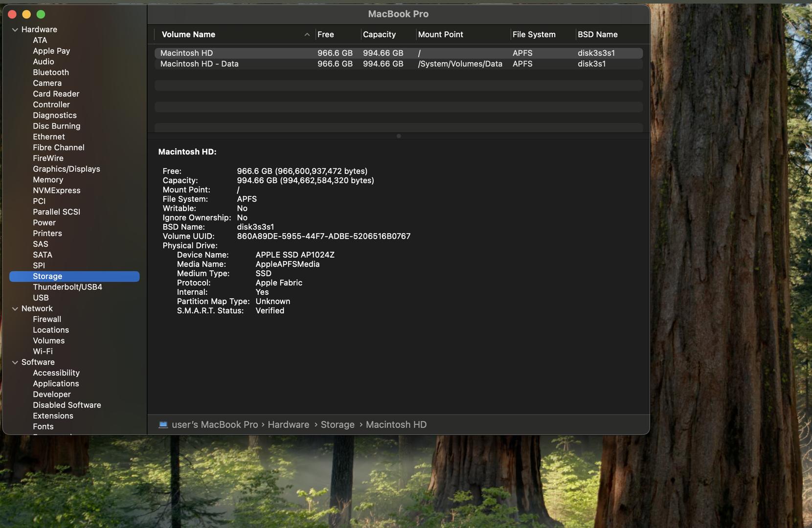812x528 pixels.
Task: Select Apple Pay in the sidebar
Action: [51, 51]
